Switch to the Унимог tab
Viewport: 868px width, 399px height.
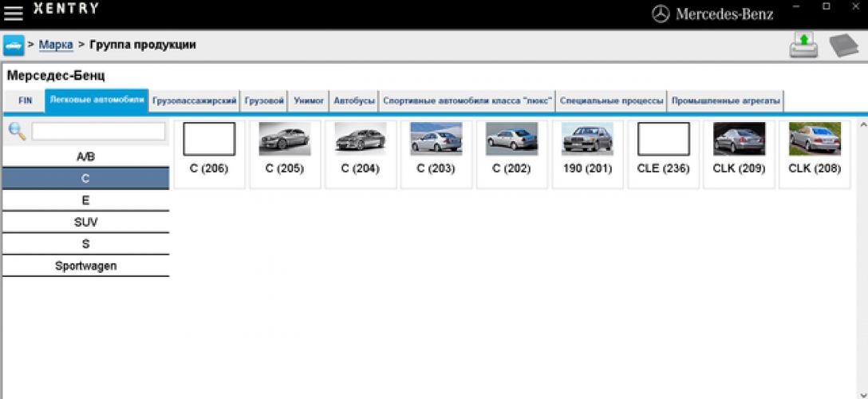point(309,101)
